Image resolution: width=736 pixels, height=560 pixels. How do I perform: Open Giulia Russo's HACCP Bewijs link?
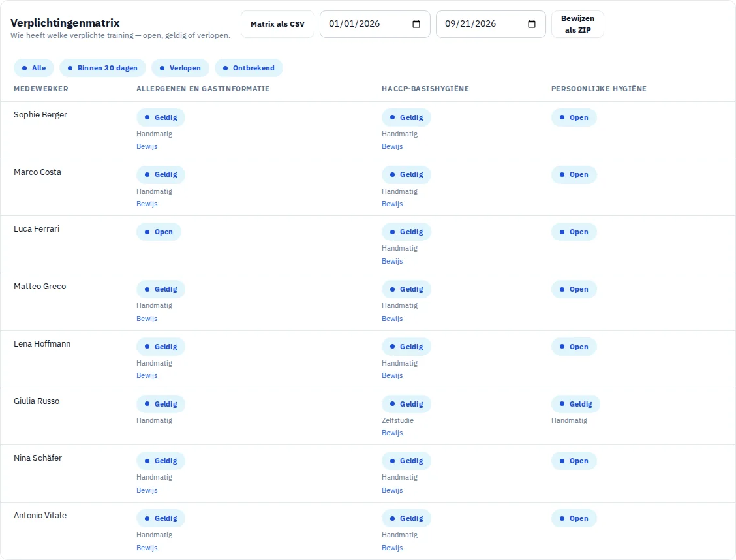(392, 433)
